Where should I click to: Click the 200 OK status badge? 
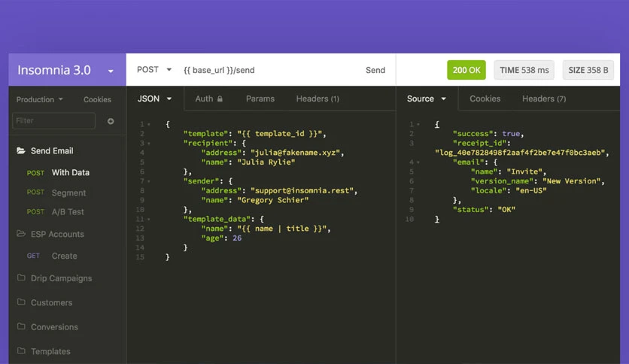pyautogui.click(x=466, y=70)
